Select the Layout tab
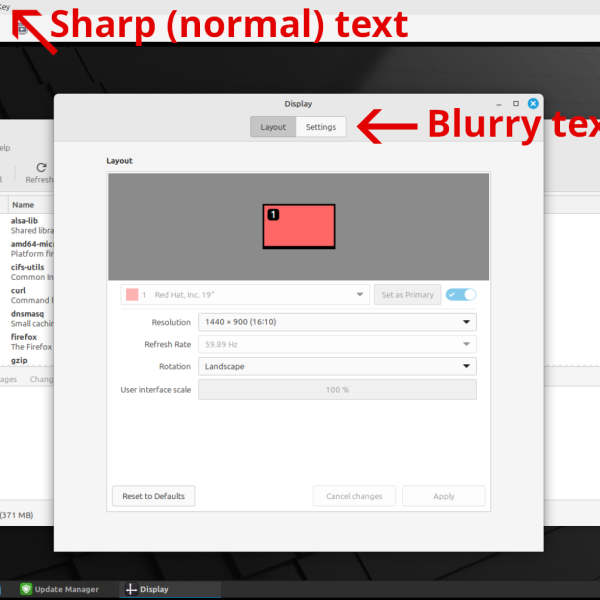 click(x=273, y=127)
